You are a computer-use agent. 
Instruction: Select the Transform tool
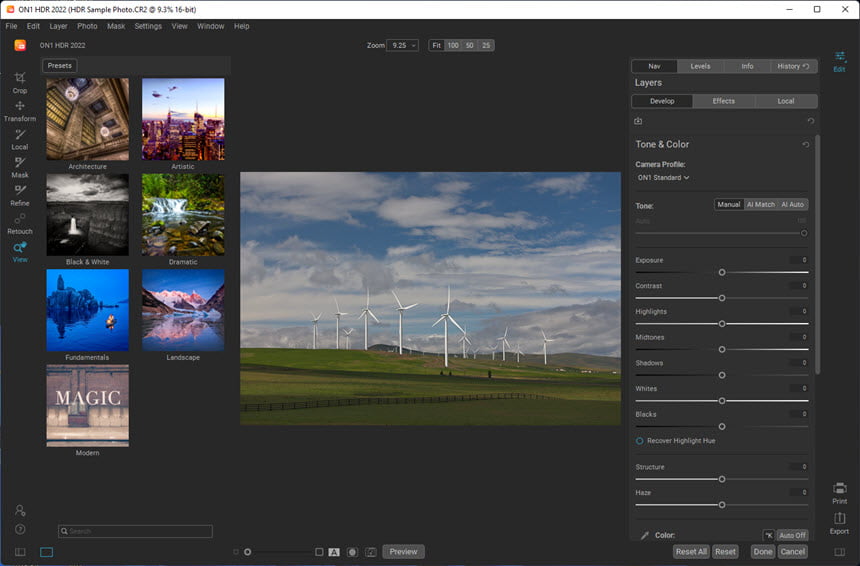click(20, 111)
